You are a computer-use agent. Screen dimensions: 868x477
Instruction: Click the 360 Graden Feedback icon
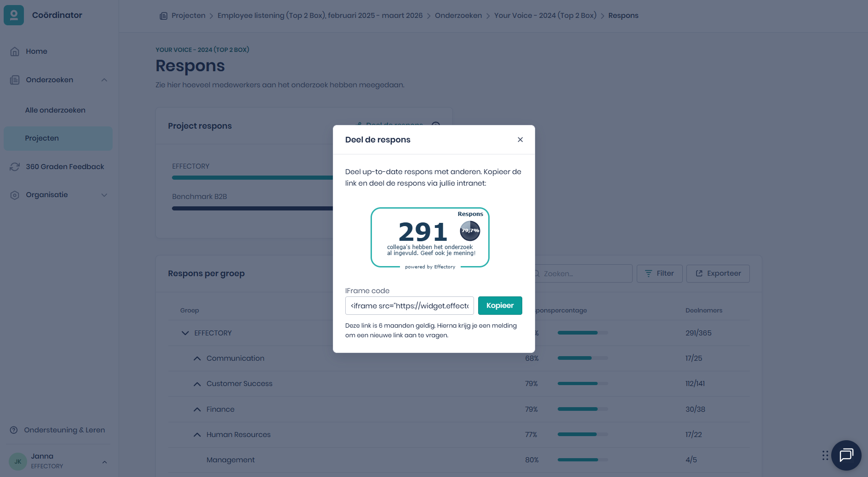(15, 167)
